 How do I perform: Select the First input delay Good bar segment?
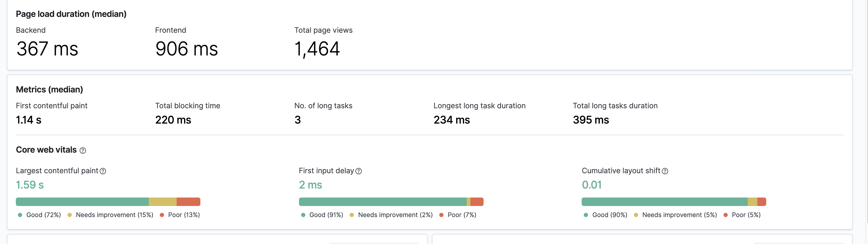tap(383, 202)
